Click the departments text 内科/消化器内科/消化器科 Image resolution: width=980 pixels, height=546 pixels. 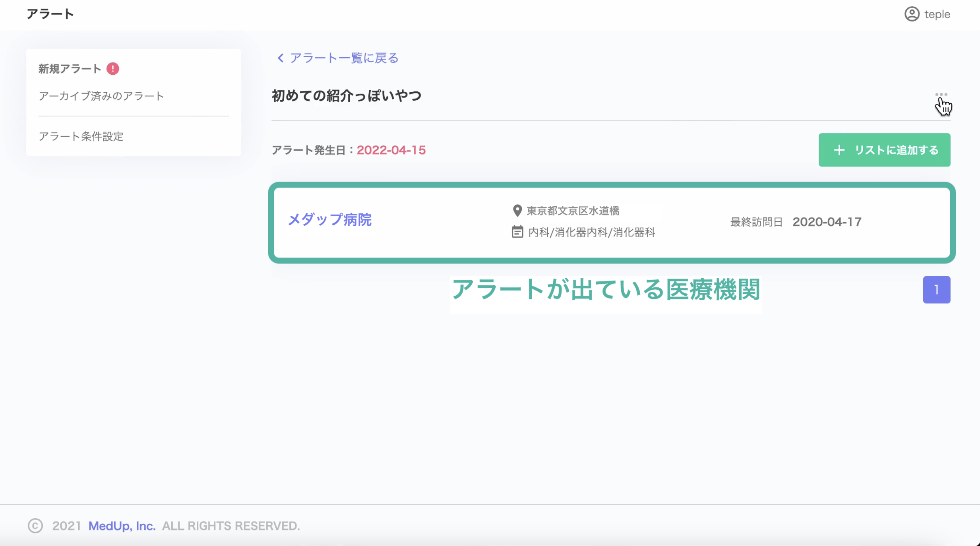tap(591, 232)
